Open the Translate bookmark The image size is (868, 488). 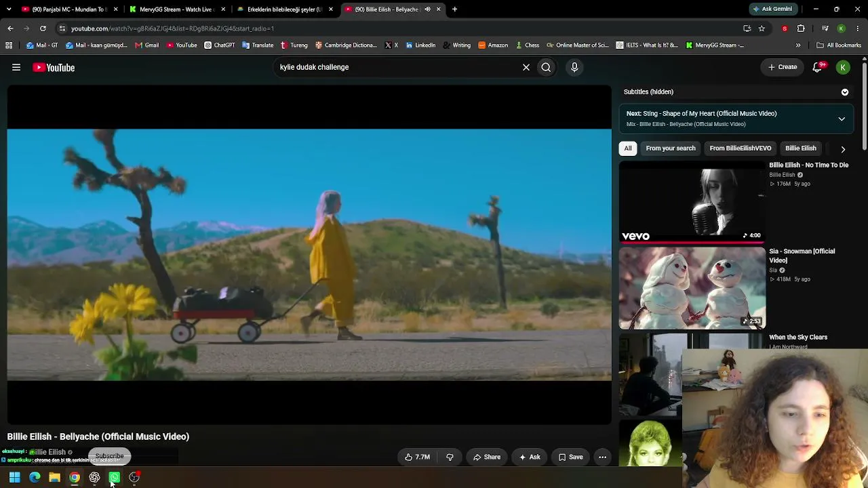pyautogui.click(x=258, y=45)
